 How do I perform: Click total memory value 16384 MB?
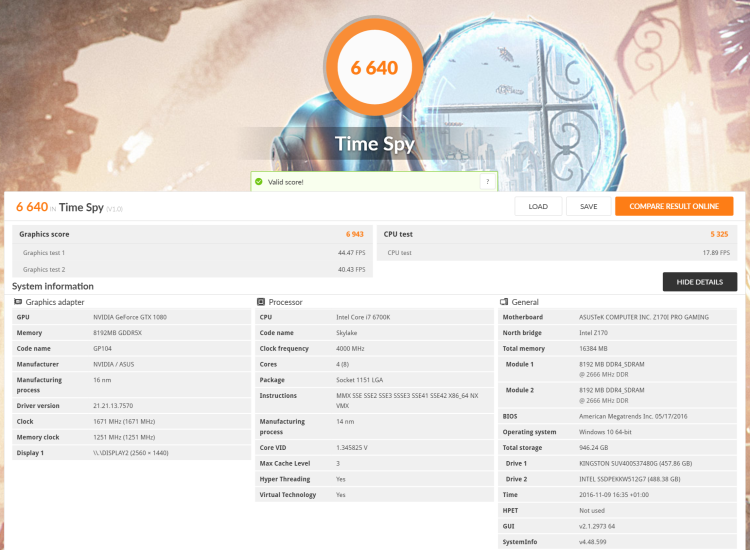coord(593,349)
